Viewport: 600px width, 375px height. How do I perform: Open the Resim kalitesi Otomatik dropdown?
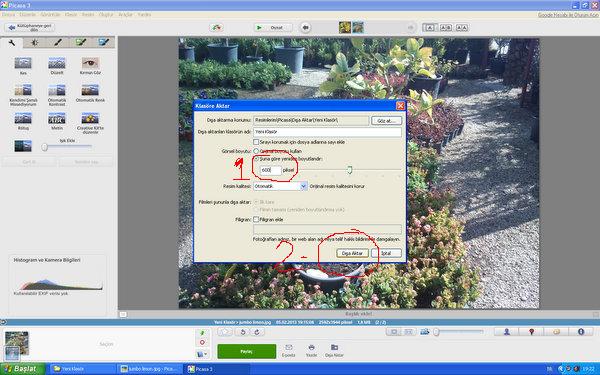click(280, 186)
